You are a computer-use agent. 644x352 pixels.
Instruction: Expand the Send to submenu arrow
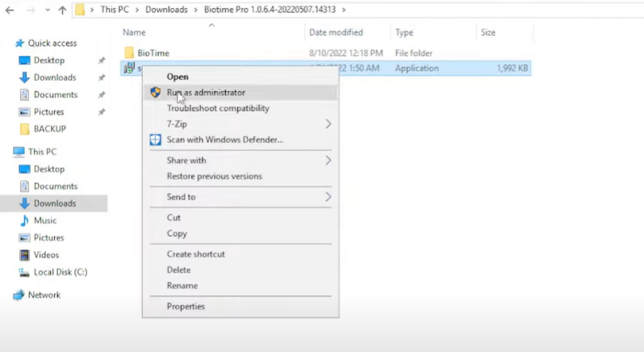(328, 197)
